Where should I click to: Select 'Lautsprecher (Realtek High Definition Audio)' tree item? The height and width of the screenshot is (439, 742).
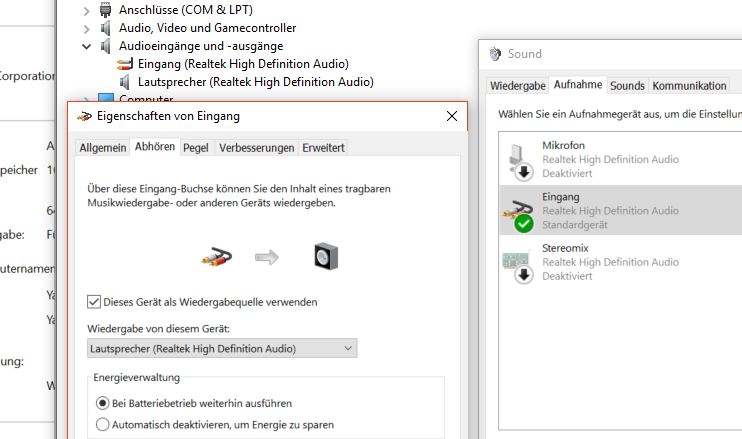[256, 82]
